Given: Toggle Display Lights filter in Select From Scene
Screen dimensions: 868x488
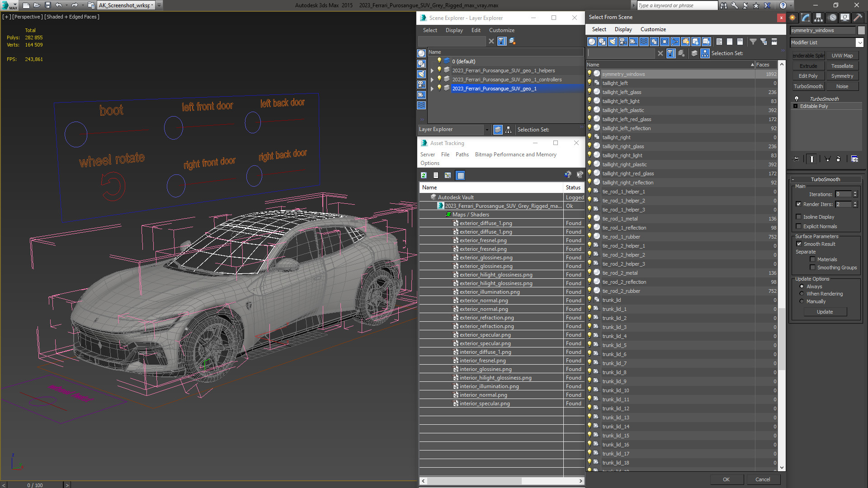Looking at the screenshot, I should (x=613, y=42).
